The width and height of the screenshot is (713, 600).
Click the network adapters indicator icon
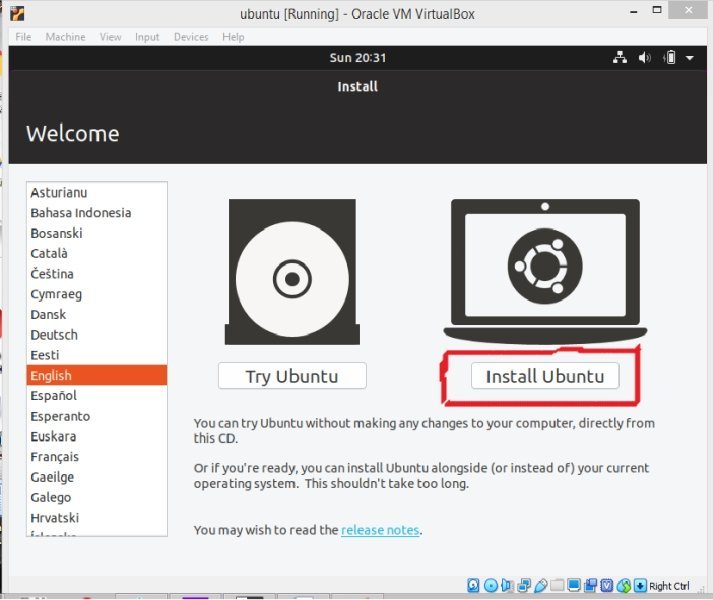(x=524, y=585)
